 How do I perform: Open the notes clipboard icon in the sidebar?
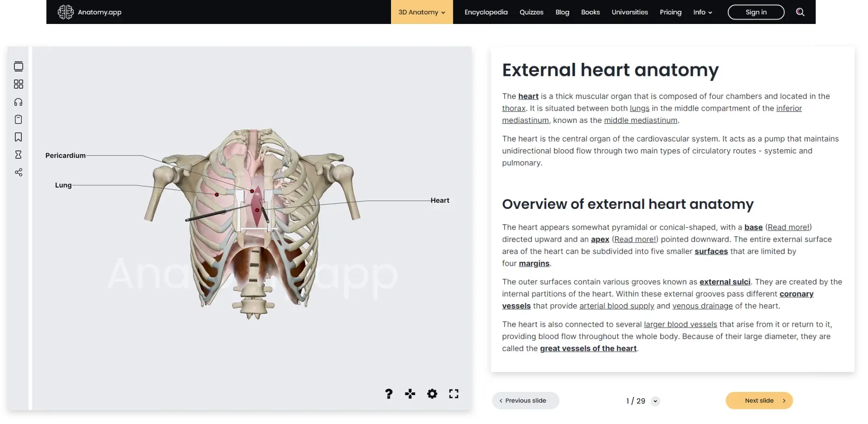pos(19,119)
